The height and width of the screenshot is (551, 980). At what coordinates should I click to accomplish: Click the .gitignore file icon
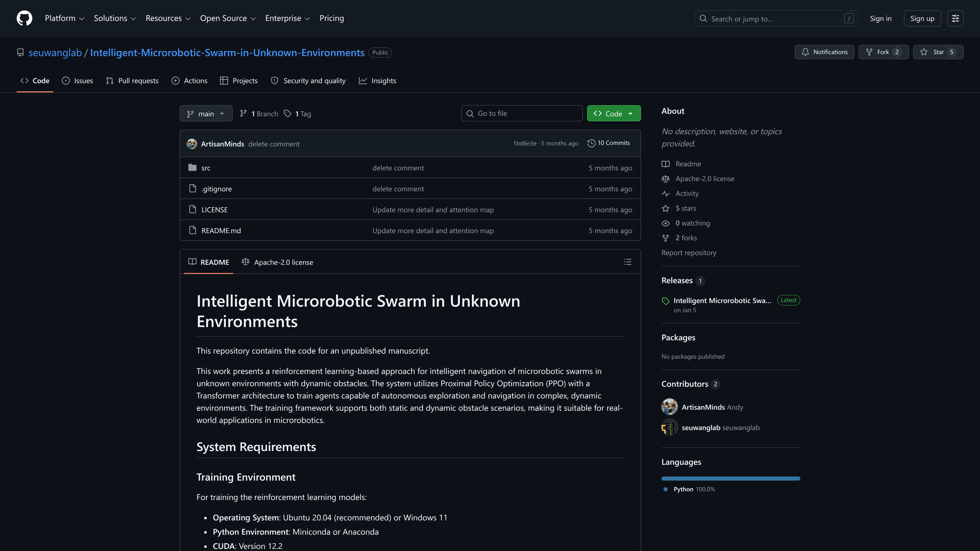[192, 189]
